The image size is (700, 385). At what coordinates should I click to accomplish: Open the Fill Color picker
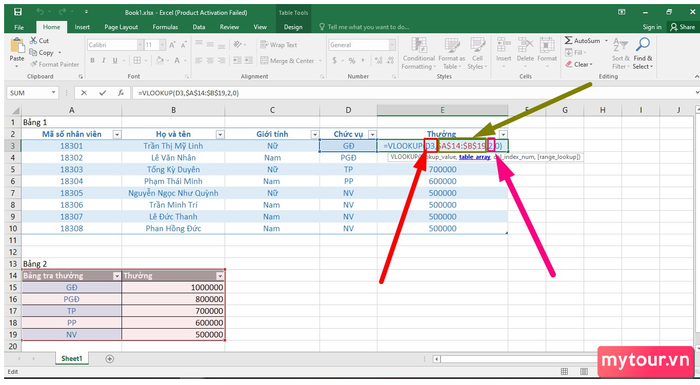pyautogui.click(x=159, y=61)
